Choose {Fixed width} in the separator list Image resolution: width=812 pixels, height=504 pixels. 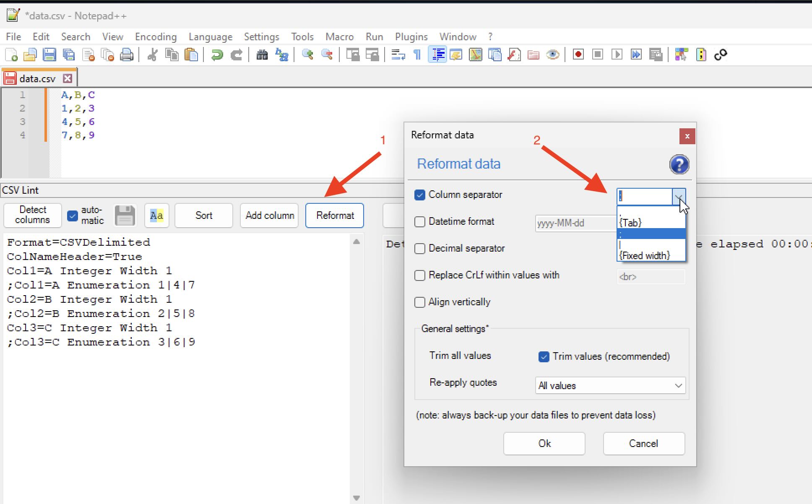coord(645,255)
